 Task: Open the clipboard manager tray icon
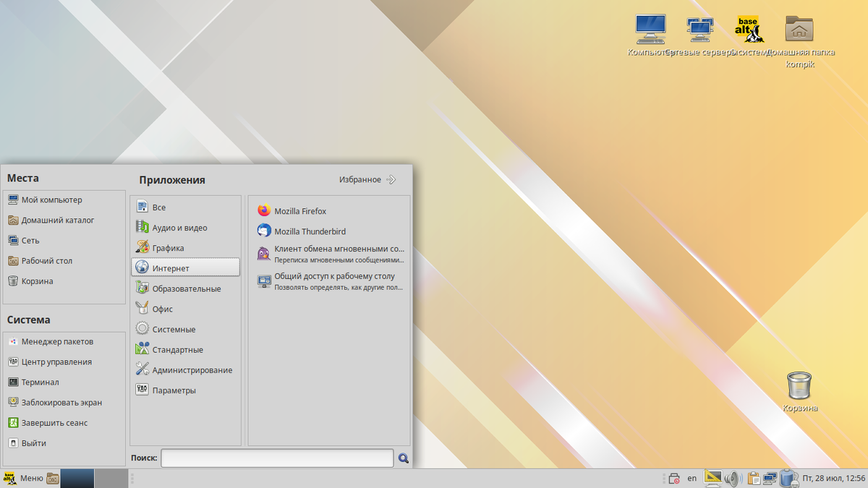(x=753, y=478)
